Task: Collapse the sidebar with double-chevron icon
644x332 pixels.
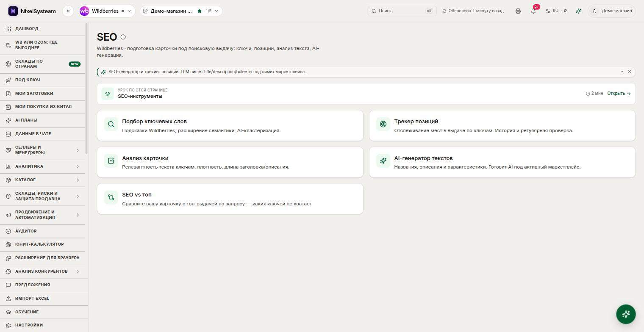Action: 68,11
